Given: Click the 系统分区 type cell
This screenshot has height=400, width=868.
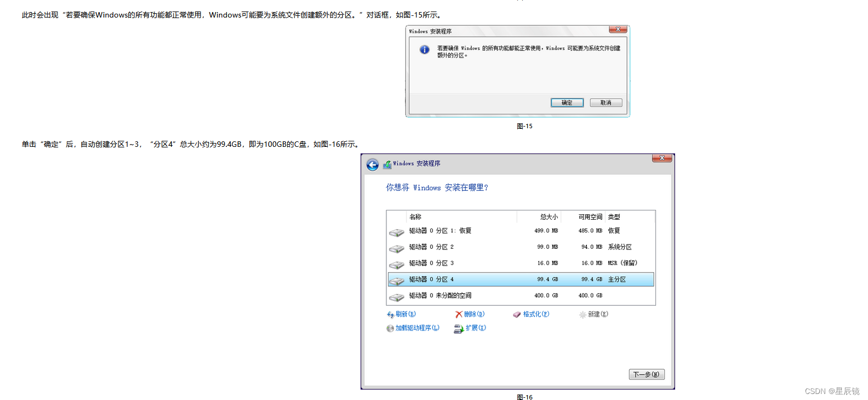Looking at the screenshot, I should pos(620,247).
